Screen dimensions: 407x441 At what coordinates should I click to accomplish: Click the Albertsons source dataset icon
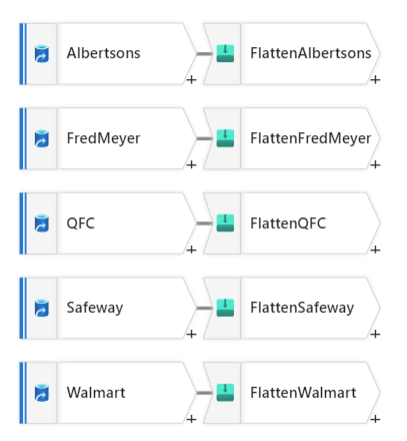click(42, 54)
